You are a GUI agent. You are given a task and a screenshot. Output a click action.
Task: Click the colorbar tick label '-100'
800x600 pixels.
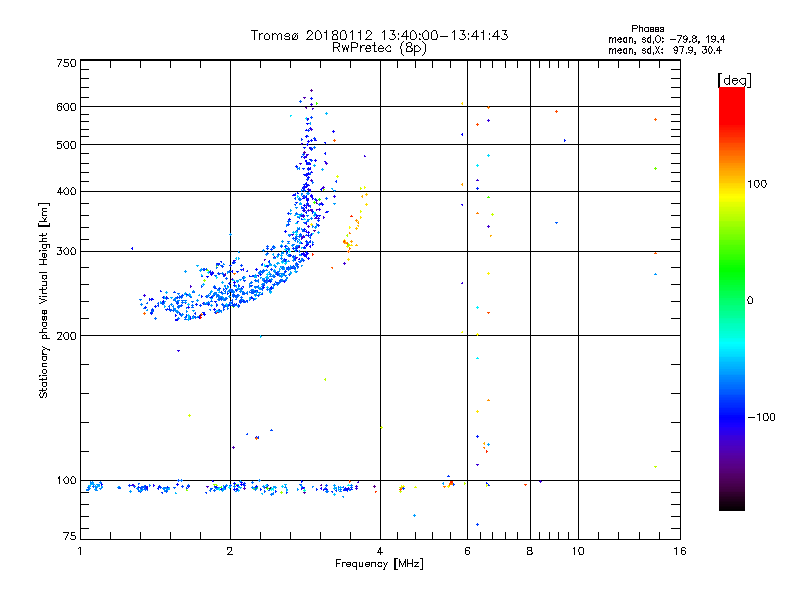(x=761, y=417)
